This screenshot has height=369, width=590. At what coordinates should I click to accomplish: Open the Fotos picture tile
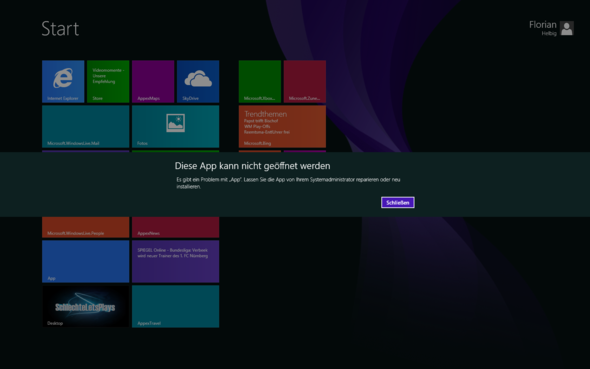(x=176, y=126)
